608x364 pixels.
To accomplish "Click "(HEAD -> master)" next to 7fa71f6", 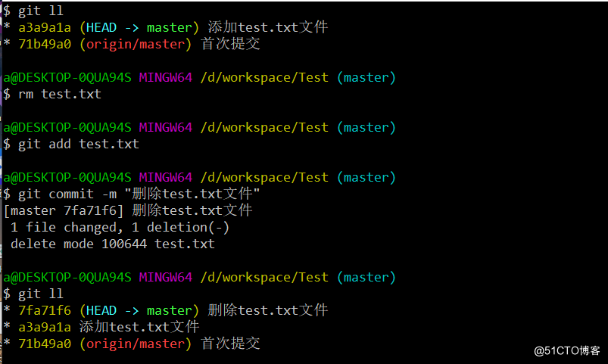I will [139, 310].
